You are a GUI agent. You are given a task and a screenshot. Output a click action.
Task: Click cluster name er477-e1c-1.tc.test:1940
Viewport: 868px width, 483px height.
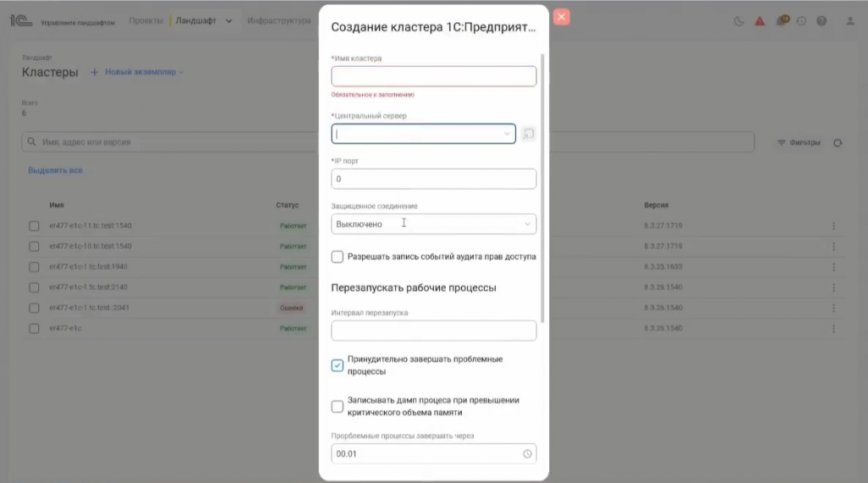[88, 267]
